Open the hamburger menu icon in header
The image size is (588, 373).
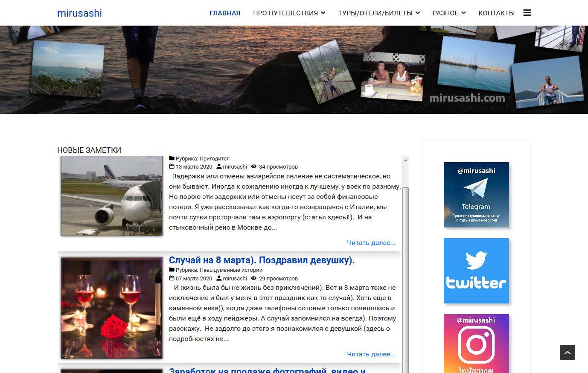tap(527, 13)
